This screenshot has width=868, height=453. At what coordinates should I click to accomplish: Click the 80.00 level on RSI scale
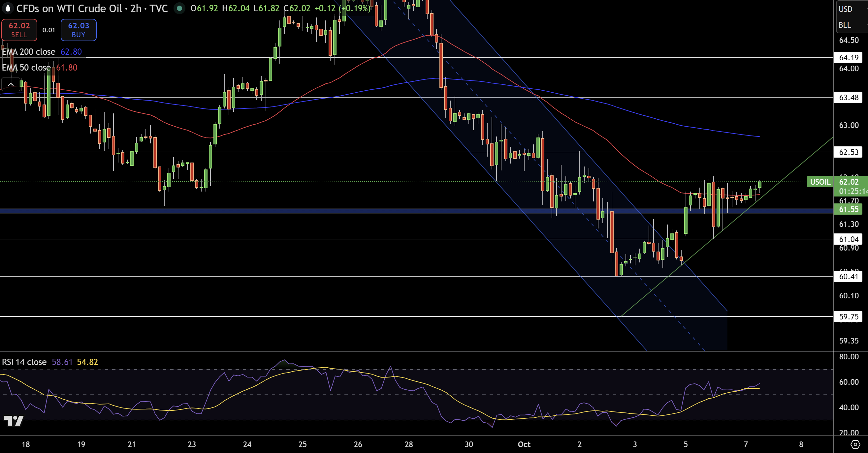[849, 357]
